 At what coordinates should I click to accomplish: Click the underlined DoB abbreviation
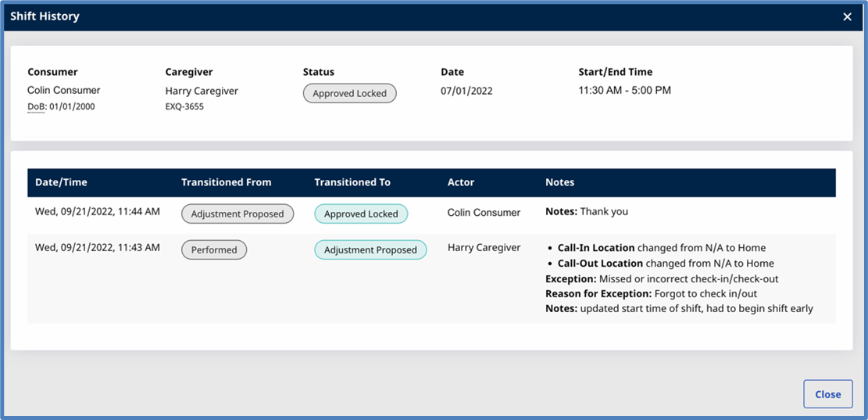tap(38, 106)
